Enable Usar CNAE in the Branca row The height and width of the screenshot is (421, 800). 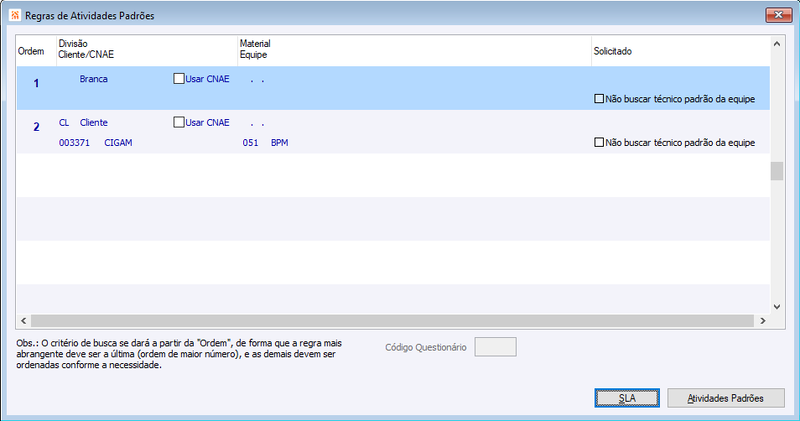coord(179,79)
